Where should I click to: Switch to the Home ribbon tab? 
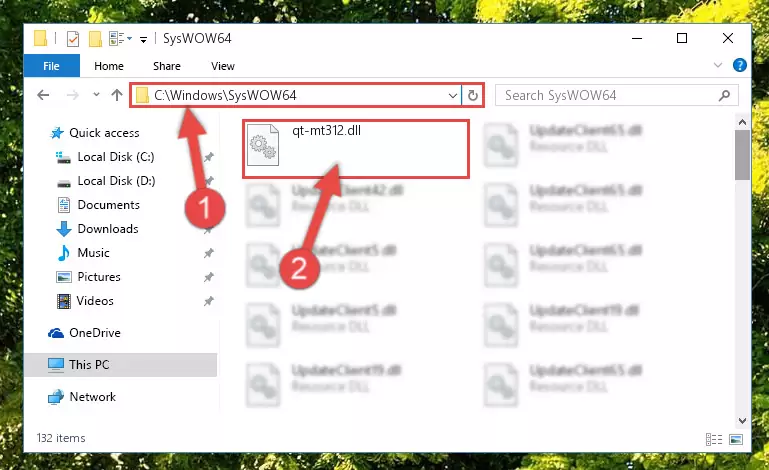tap(109, 66)
